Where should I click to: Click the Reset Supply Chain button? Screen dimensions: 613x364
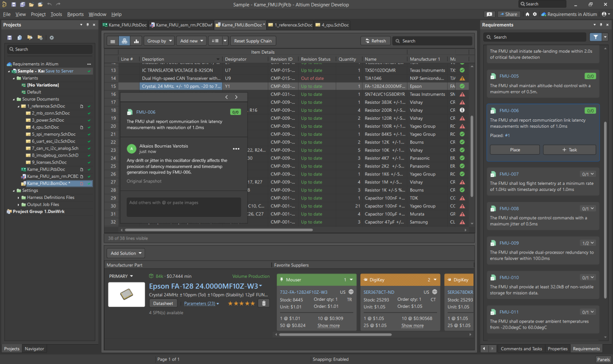coord(253,41)
